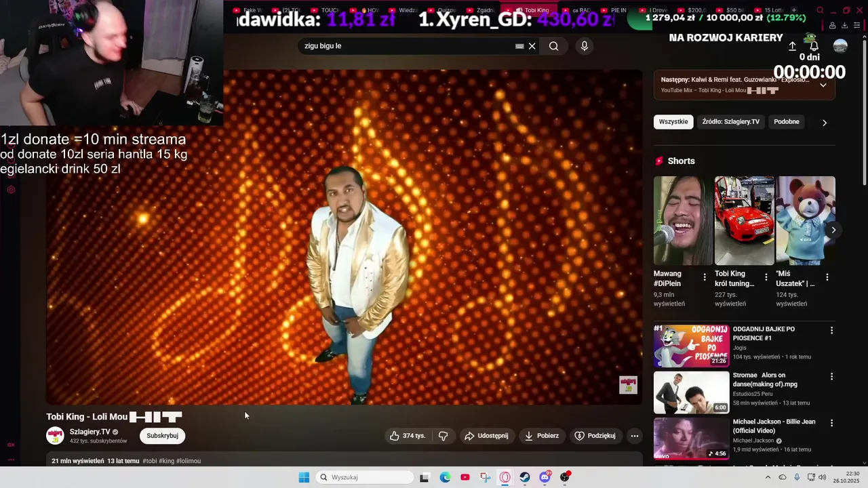Viewport: 868px width, 488px height.
Task: Click Szlagiery.TV watermark on video
Action: click(x=629, y=385)
